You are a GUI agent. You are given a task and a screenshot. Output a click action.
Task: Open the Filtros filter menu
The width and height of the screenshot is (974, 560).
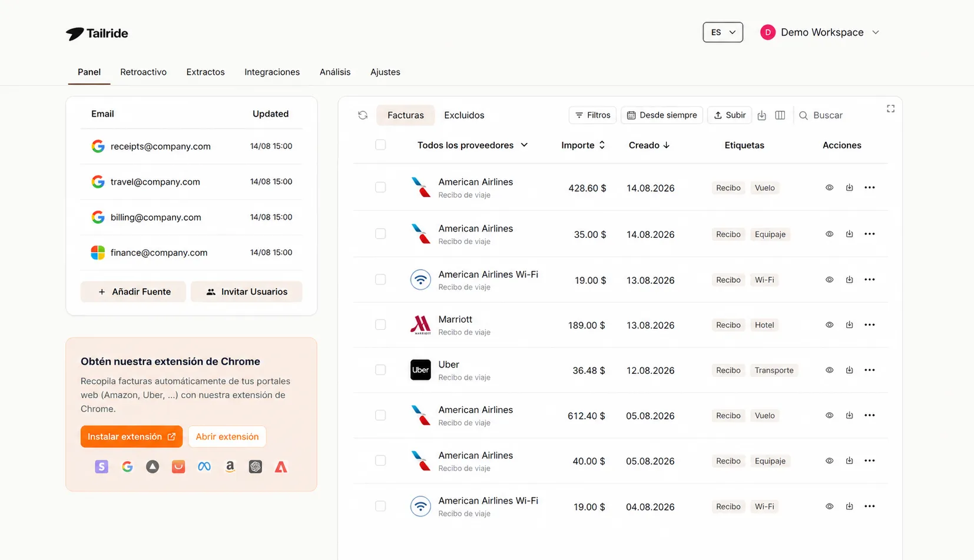(x=593, y=115)
